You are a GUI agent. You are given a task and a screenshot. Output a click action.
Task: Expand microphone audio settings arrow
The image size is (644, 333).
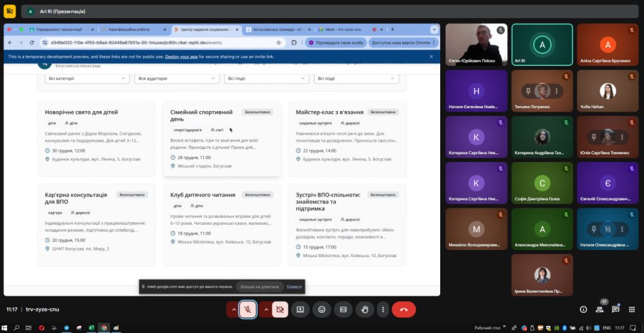coord(233,309)
